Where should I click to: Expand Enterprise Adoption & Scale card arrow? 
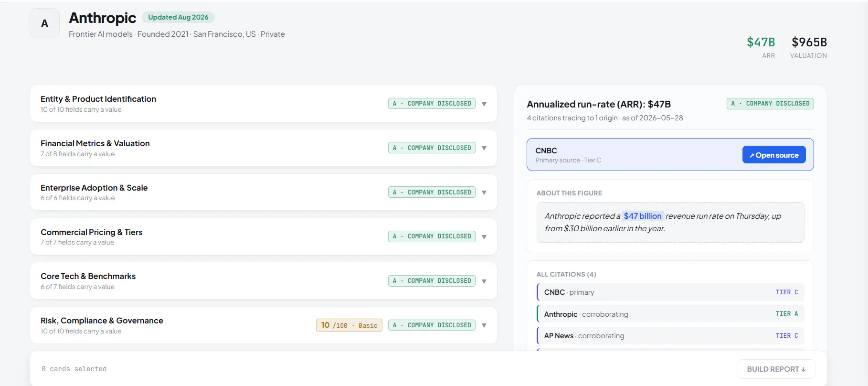484,193
